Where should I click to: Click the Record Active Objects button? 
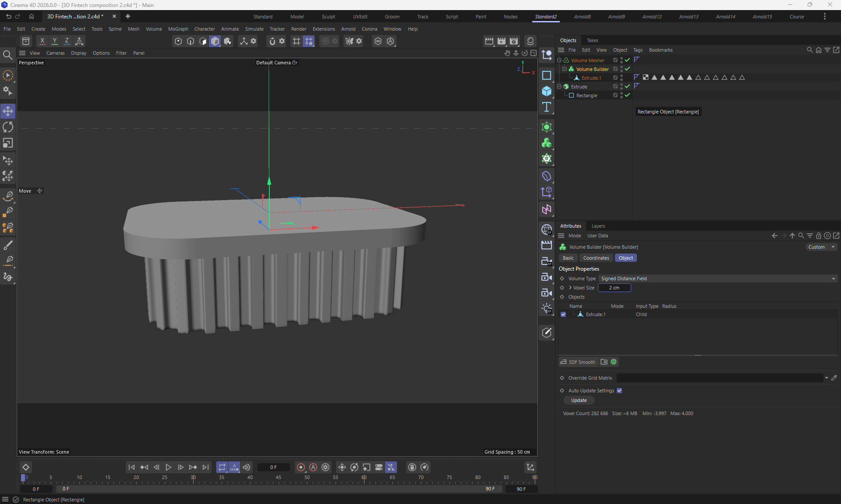click(301, 467)
